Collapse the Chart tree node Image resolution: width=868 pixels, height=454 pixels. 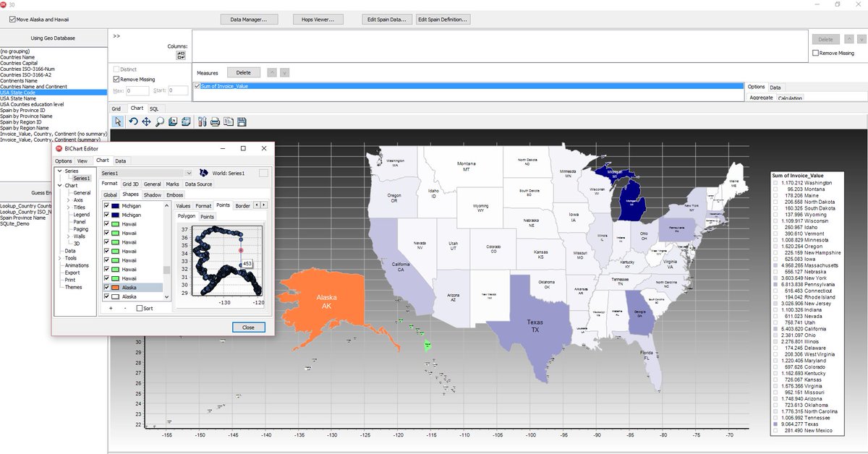pos(59,185)
